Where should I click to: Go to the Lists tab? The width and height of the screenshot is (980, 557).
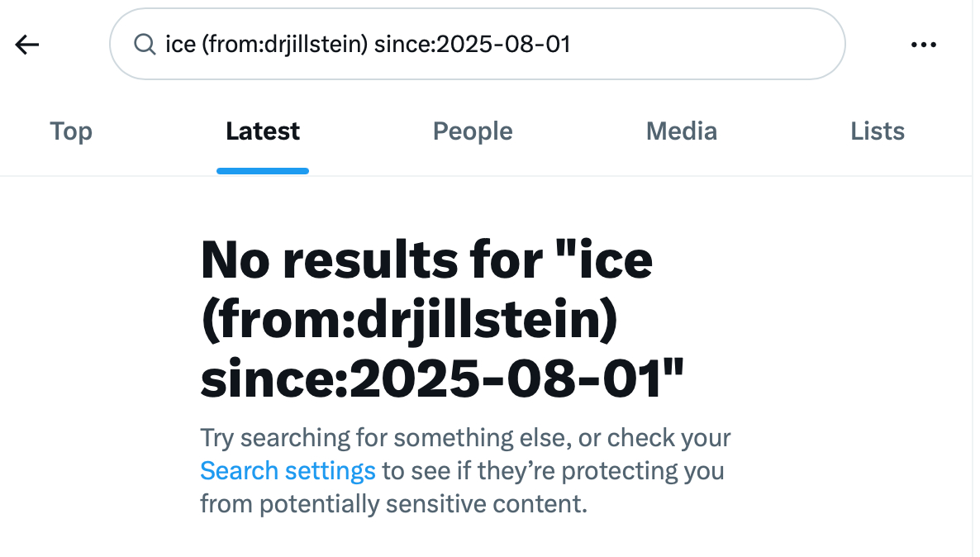pyautogui.click(x=878, y=131)
